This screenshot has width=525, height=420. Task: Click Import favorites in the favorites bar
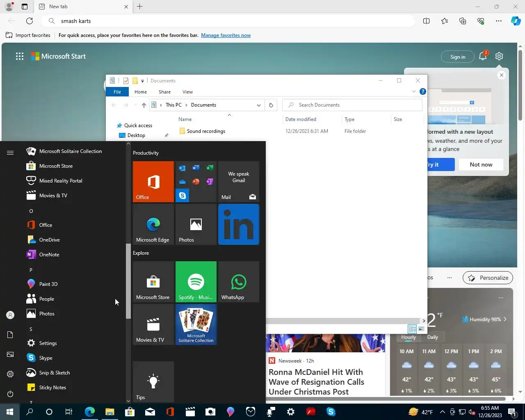click(x=28, y=35)
